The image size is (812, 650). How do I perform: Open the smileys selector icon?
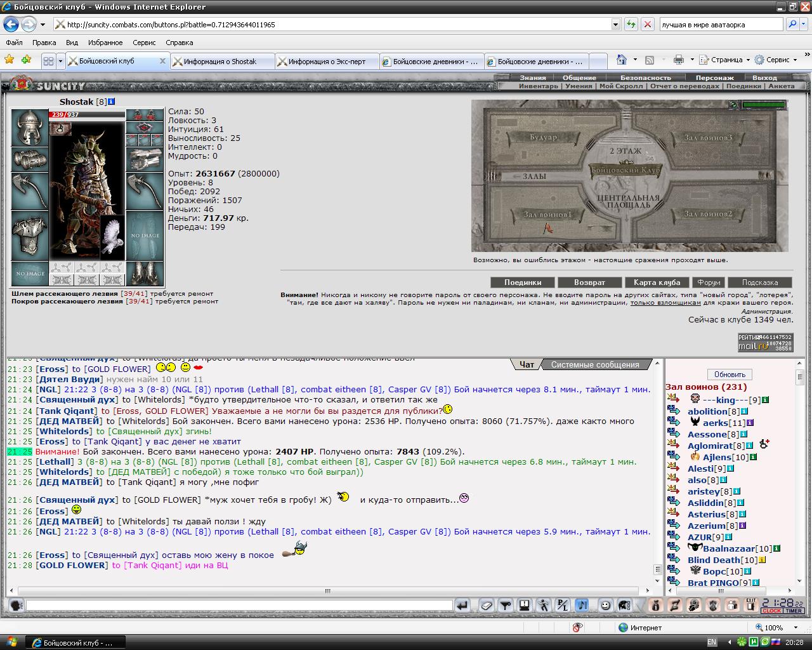[x=606, y=606]
